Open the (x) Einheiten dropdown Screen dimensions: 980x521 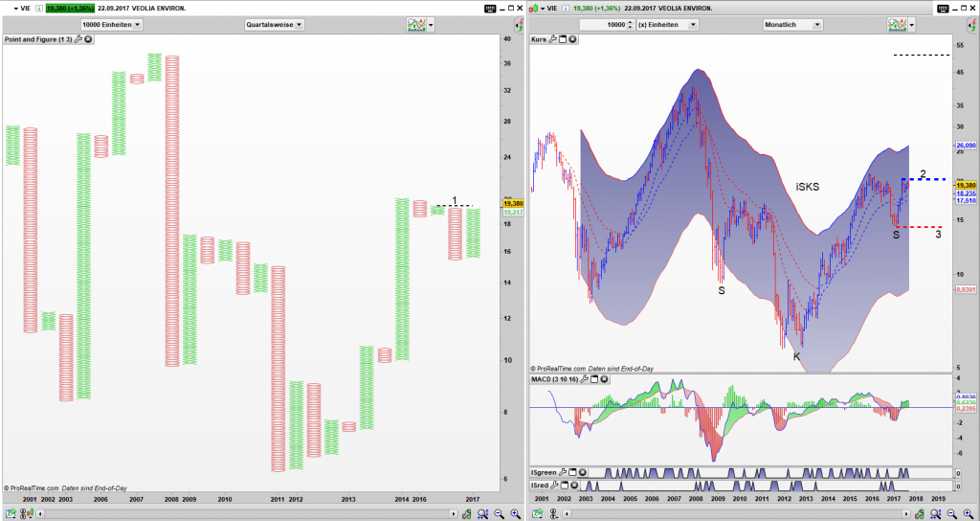(668, 24)
